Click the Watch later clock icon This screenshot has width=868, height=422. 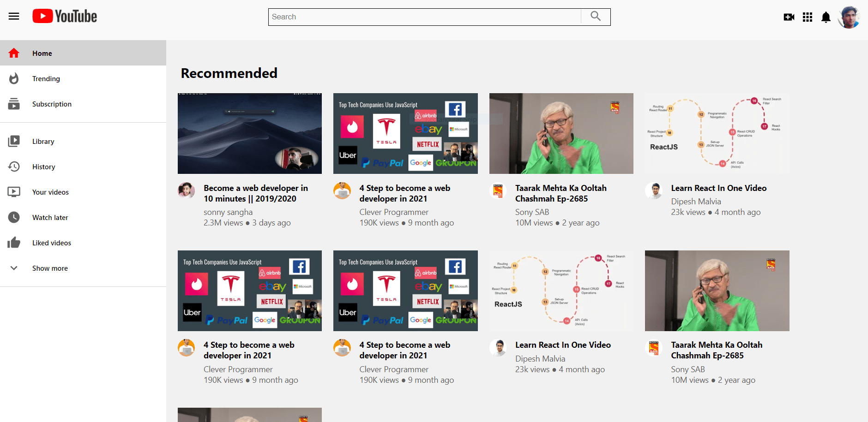tap(14, 217)
